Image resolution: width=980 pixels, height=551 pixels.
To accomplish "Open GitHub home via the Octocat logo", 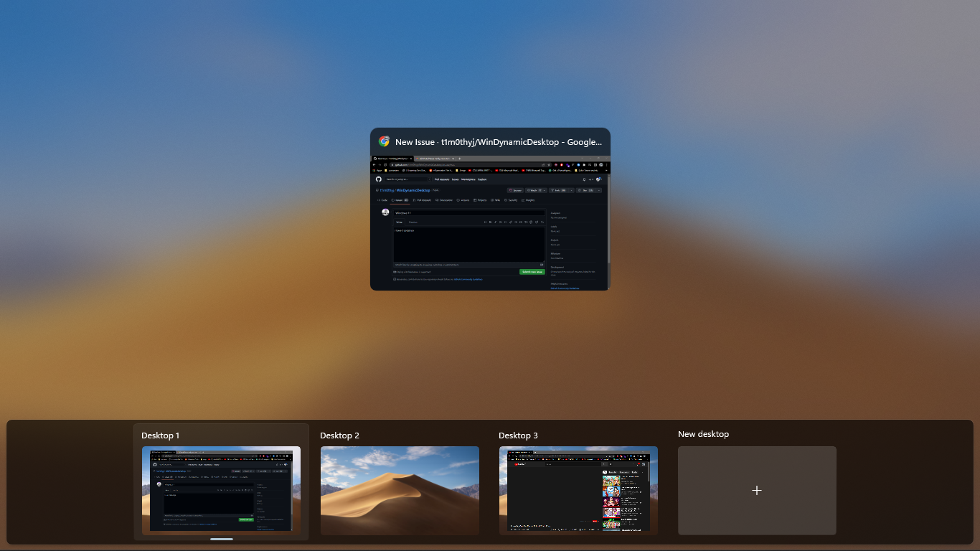I will tap(378, 179).
